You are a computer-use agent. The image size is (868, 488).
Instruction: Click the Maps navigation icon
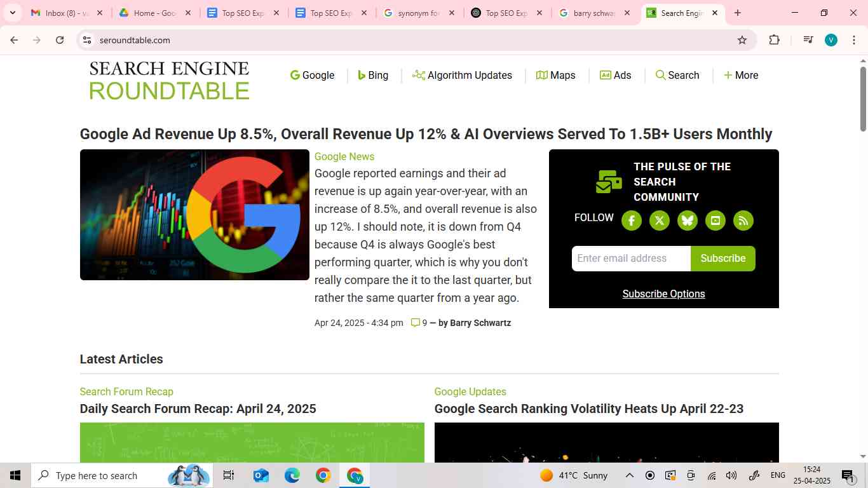click(x=543, y=75)
